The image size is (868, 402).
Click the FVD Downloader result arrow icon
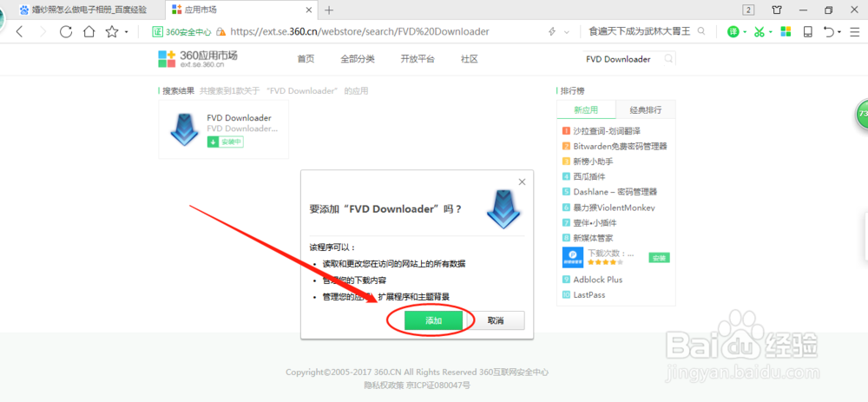(184, 129)
